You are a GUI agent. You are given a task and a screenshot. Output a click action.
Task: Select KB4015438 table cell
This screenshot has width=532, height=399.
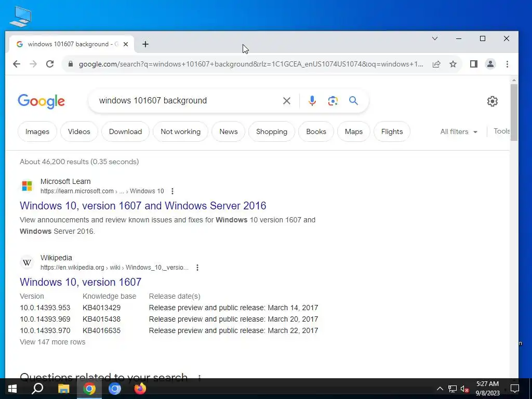(x=101, y=320)
